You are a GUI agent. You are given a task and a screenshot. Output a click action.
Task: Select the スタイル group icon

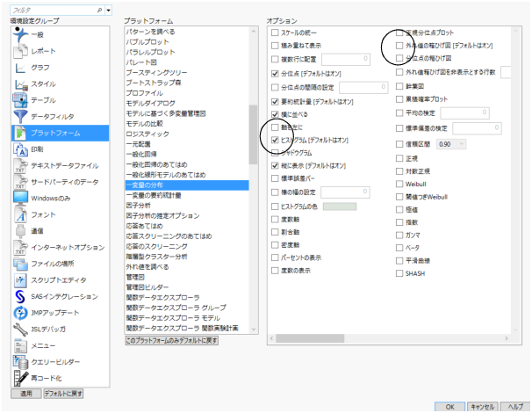click(21, 83)
